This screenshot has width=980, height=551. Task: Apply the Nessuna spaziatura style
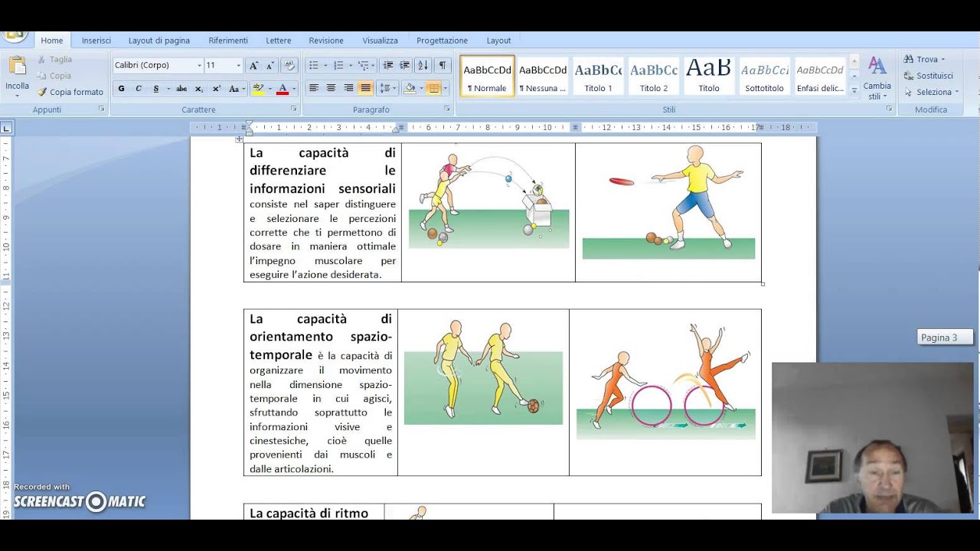[543, 76]
